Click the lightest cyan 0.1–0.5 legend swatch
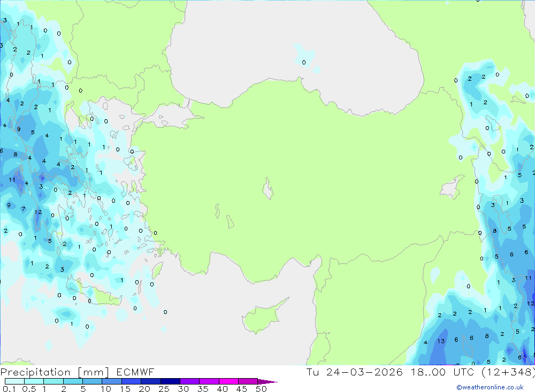The image size is (535, 392). (x=14, y=381)
